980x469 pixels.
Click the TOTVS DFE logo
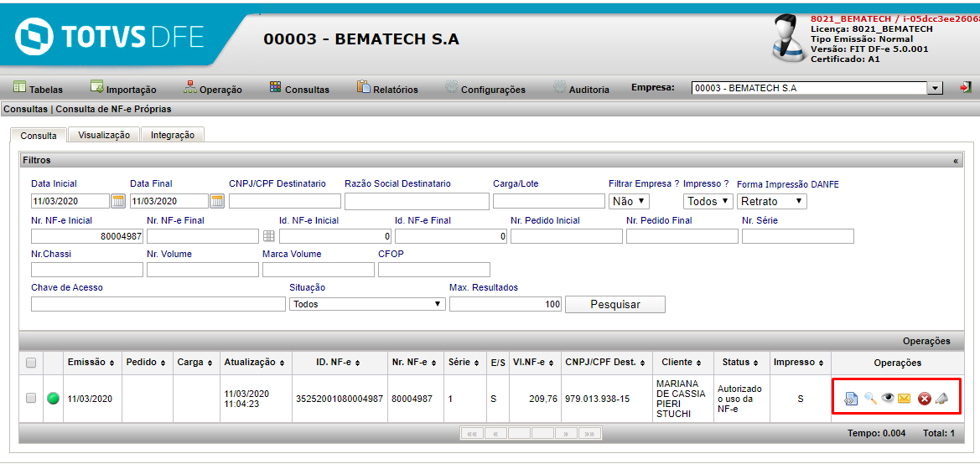(x=109, y=37)
